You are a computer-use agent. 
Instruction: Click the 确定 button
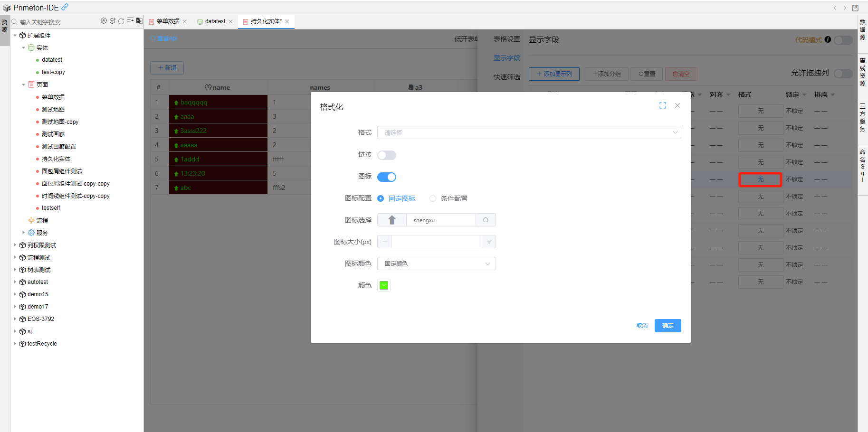668,326
